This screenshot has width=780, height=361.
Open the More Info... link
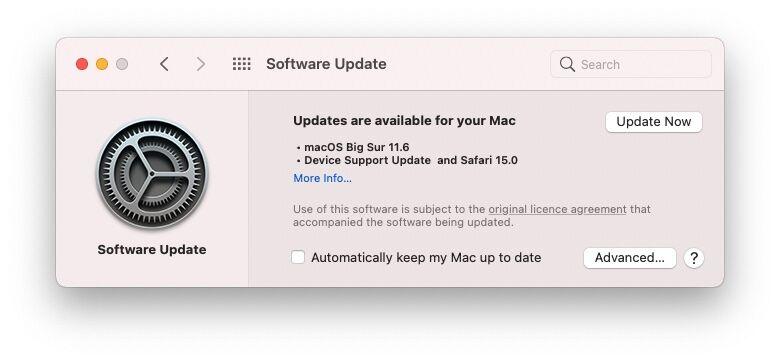tap(322, 178)
